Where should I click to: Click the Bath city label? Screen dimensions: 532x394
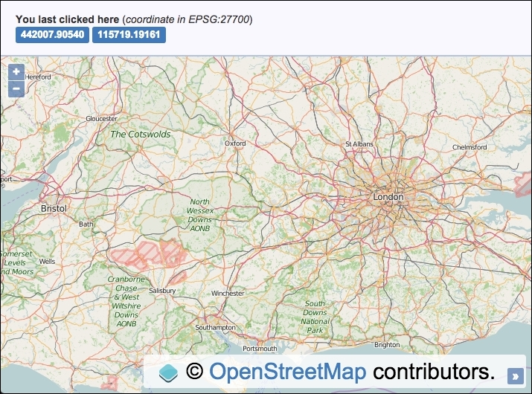pyautogui.click(x=86, y=224)
